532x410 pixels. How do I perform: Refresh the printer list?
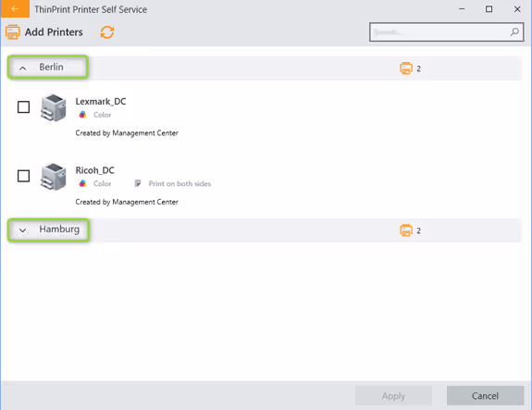tap(107, 32)
